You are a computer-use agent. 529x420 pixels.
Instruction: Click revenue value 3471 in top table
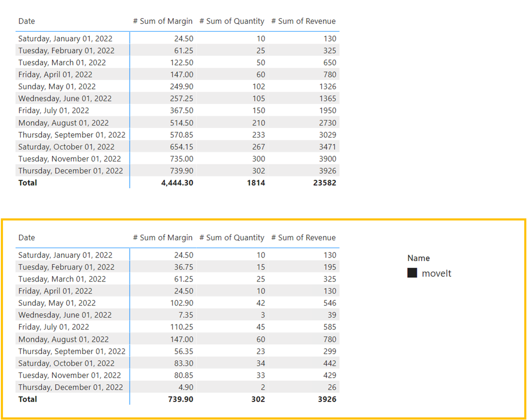328,147
